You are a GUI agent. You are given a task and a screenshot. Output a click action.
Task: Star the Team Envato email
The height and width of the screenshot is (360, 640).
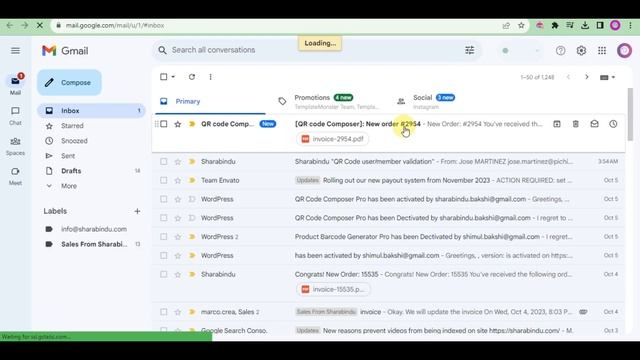point(178,180)
